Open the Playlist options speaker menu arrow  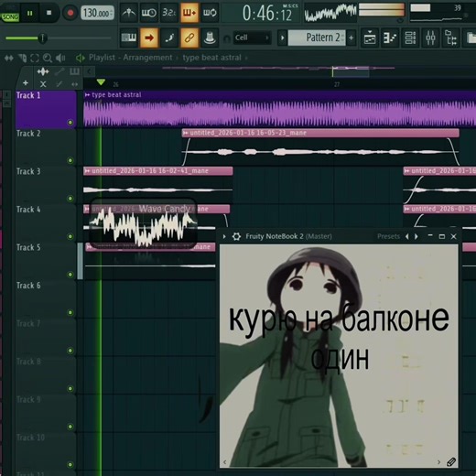pos(80,58)
